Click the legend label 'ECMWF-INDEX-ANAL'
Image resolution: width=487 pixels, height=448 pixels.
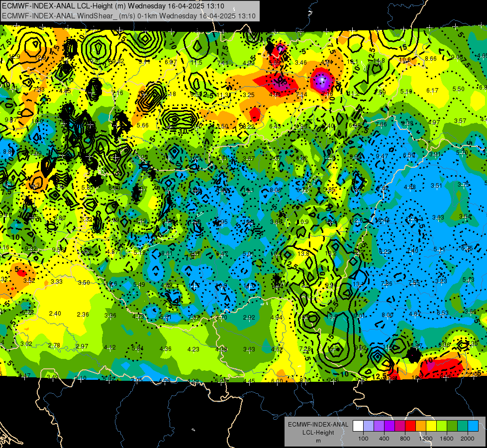(318, 425)
